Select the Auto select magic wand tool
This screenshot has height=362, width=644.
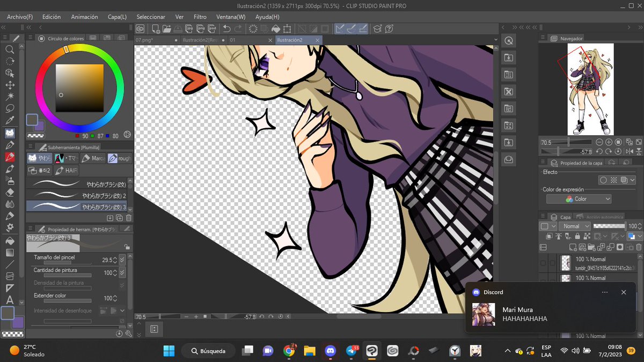10,97
